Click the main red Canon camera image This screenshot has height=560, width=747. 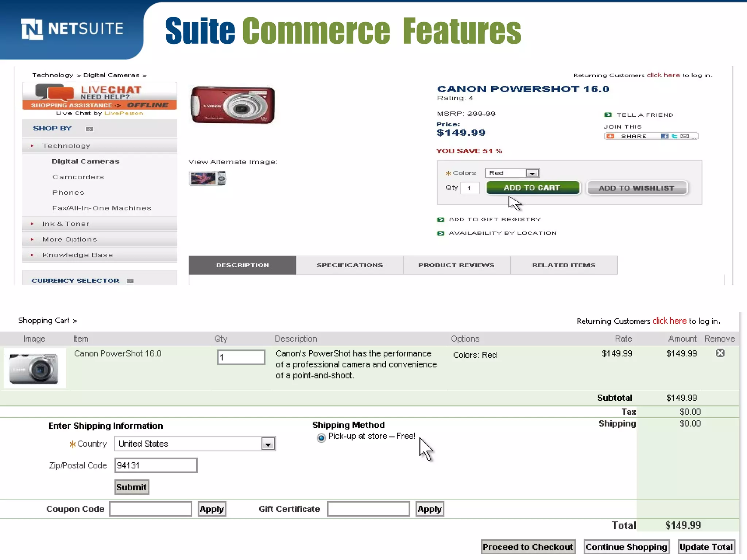tap(233, 105)
